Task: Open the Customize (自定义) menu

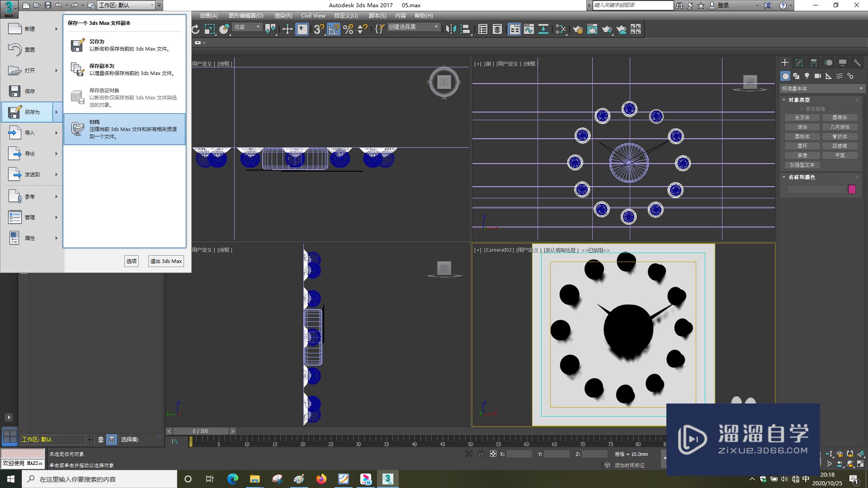Action: tap(346, 16)
